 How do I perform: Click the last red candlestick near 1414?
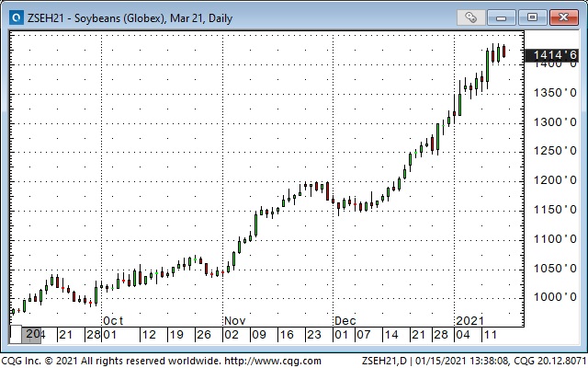504,52
